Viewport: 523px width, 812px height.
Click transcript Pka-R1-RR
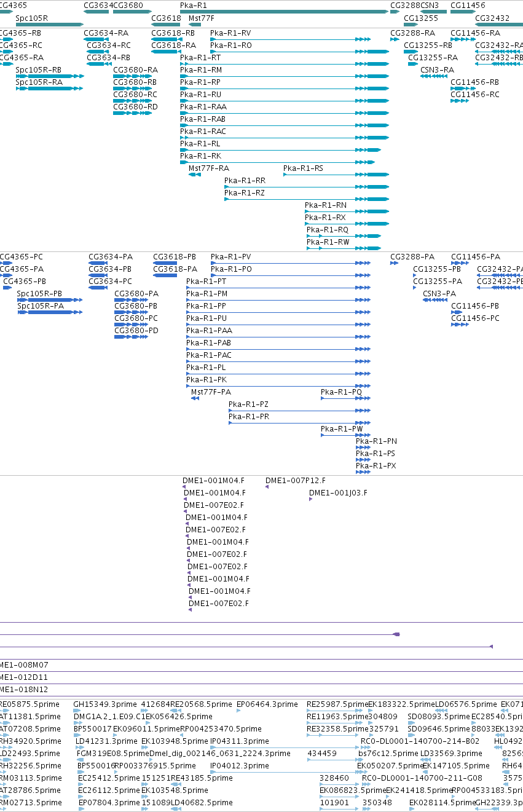click(245, 180)
